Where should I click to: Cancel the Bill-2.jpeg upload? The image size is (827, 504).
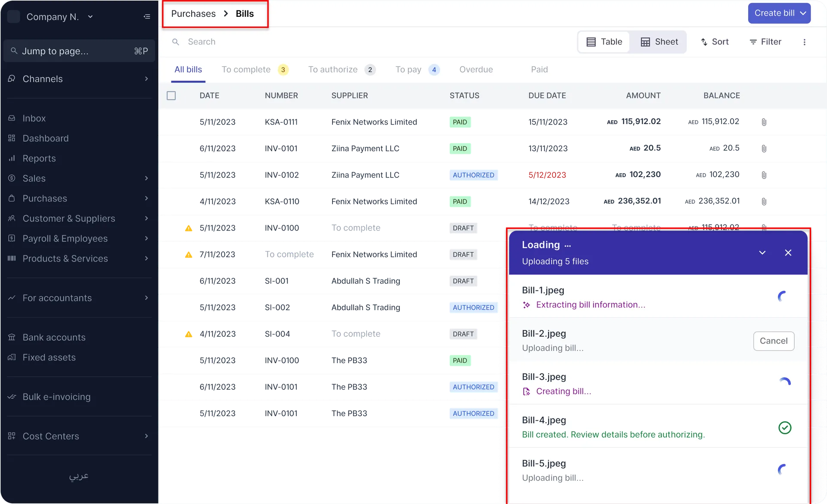pyautogui.click(x=774, y=341)
